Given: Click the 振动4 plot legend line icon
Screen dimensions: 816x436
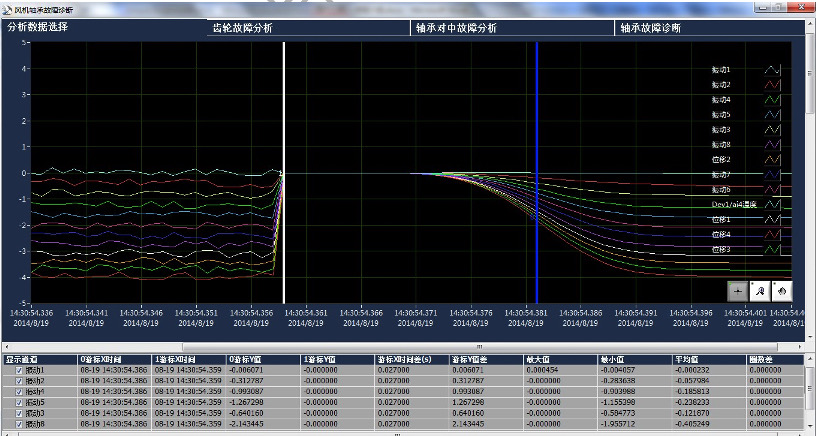Looking at the screenshot, I should (x=771, y=100).
